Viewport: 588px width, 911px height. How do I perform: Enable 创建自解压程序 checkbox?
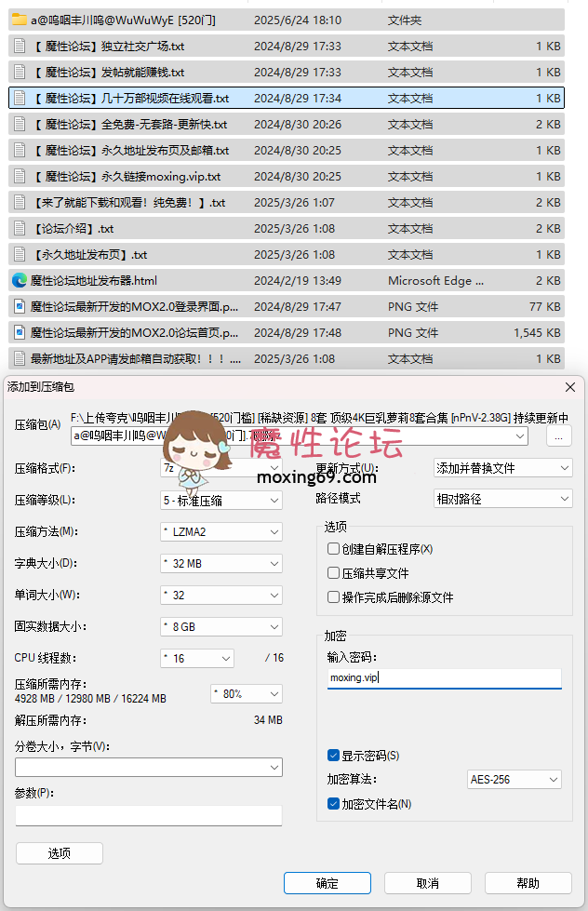point(333,548)
